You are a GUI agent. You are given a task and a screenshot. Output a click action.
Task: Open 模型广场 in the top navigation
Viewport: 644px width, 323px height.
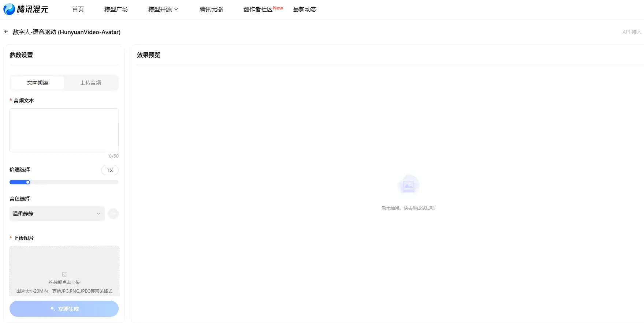pyautogui.click(x=116, y=10)
